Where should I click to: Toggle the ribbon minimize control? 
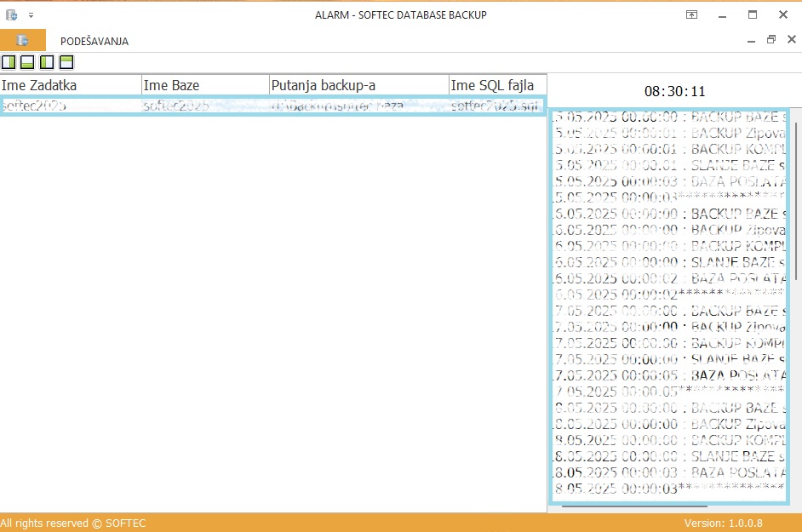coord(750,39)
